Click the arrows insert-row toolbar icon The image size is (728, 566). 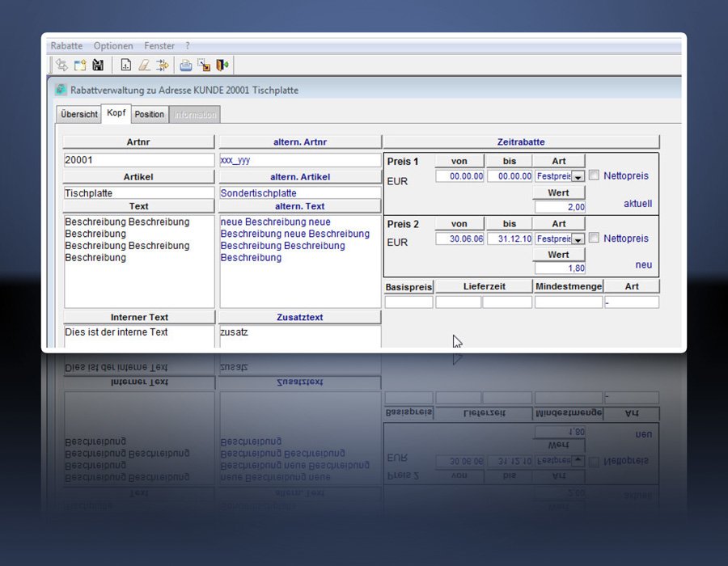click(162, 65)
